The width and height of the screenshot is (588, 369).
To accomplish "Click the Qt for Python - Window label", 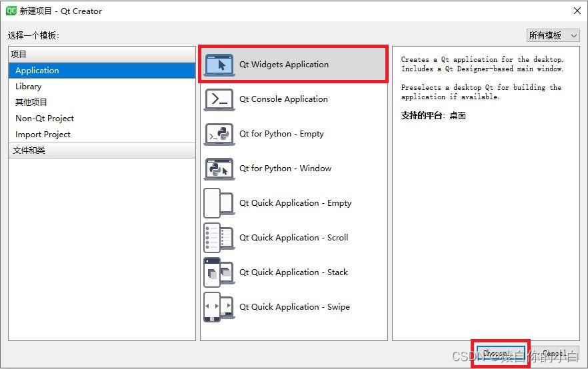I will tap(285, 169).
